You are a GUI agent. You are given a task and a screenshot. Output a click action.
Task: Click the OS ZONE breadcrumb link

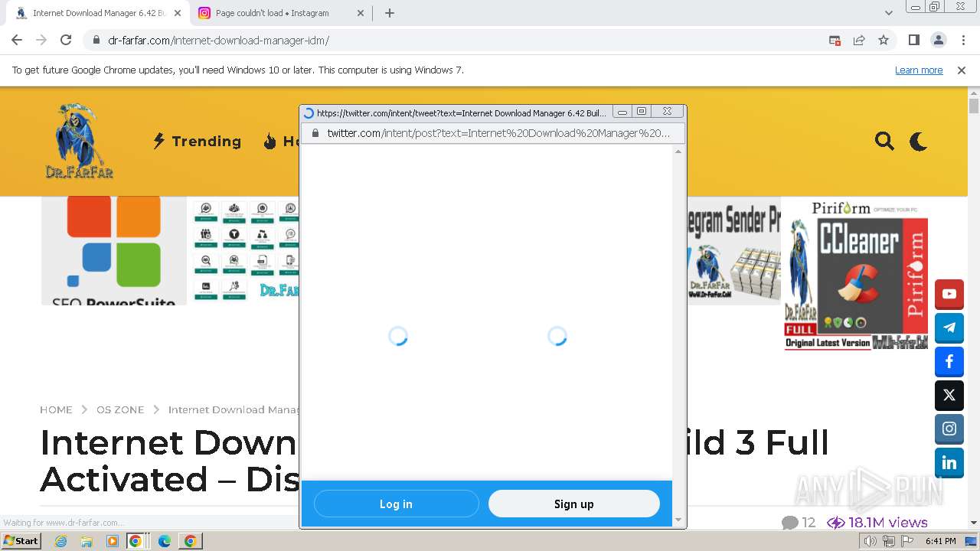point(120,409)
